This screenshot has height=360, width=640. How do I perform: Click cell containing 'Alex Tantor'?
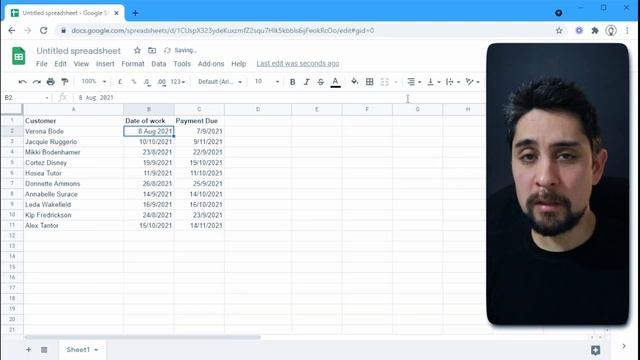tap(73, 225)
